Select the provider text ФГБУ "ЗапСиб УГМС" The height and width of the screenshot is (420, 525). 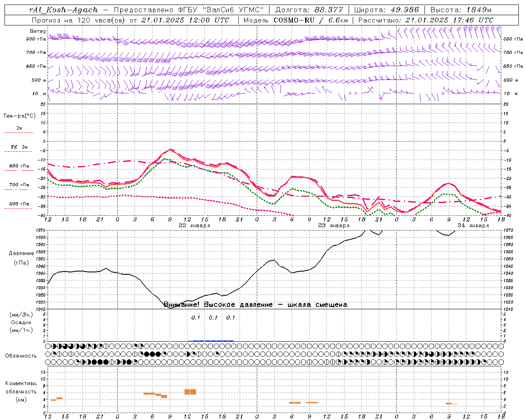[221, 10]
